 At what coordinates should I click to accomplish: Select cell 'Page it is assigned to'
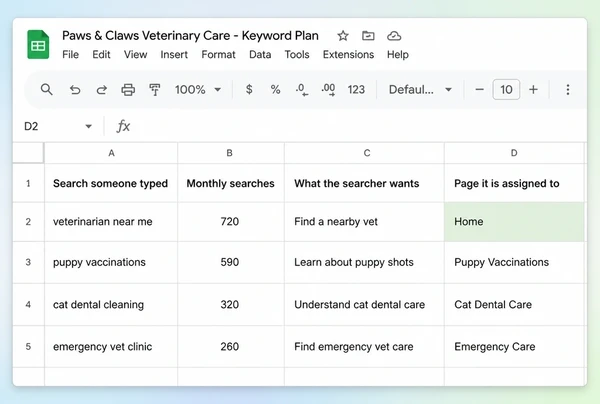(514, 183)
